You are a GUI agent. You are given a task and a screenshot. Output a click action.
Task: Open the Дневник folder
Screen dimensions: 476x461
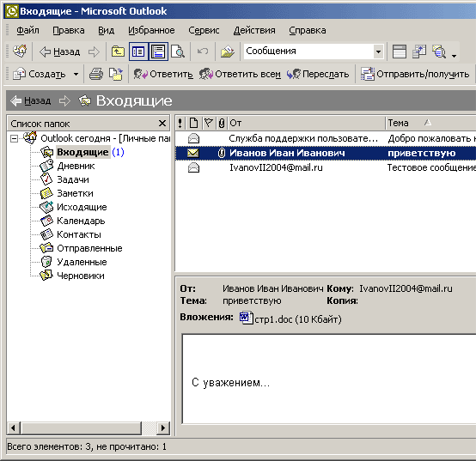[x=76, y=166]
